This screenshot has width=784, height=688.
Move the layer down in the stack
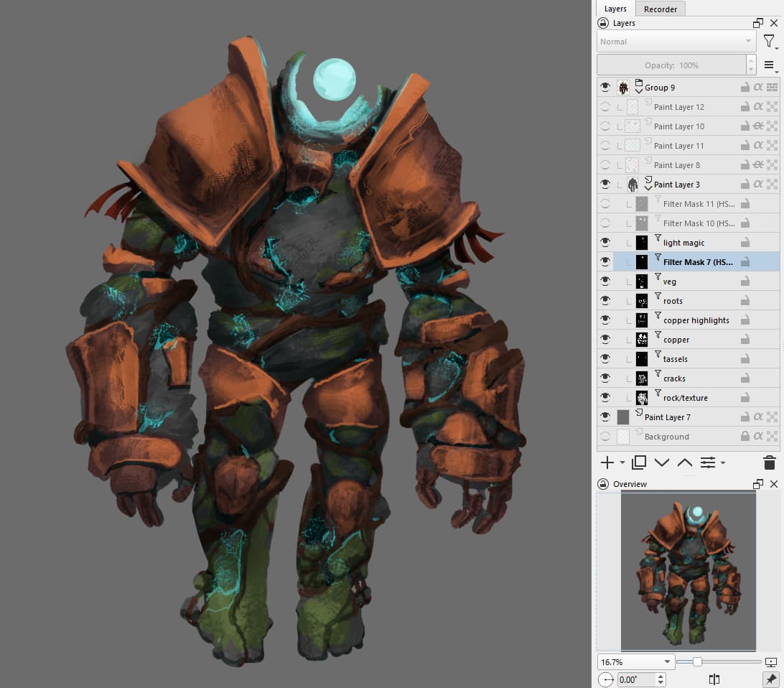662,462
